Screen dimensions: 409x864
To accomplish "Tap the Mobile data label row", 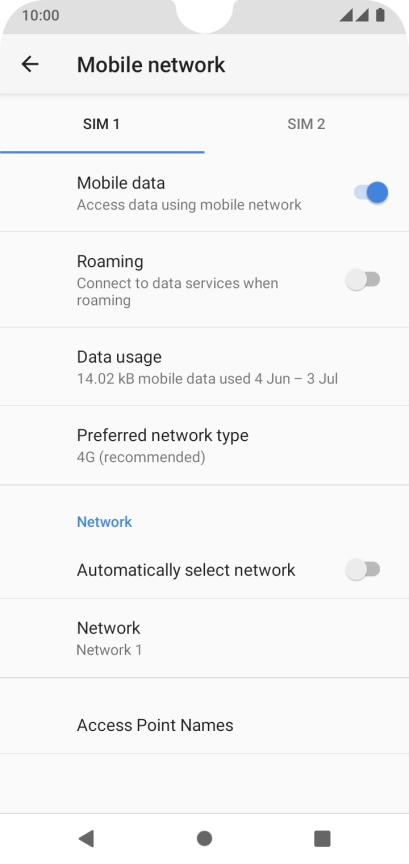I will 204,193.
